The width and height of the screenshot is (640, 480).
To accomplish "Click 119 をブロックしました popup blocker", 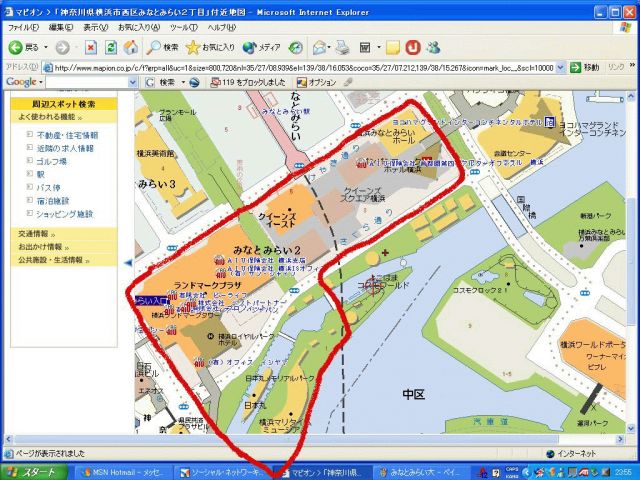I will click(x=248, y=82).
